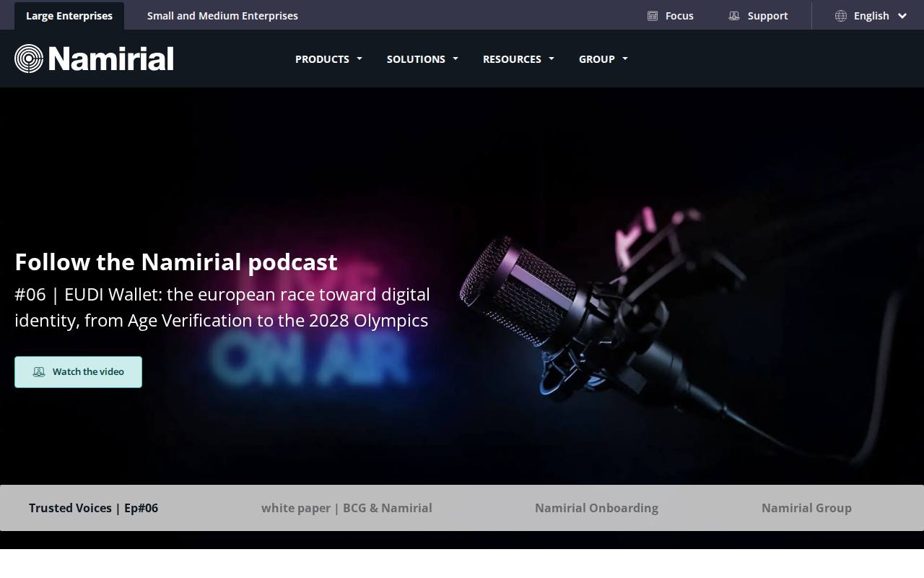The width and height of the screenshot is (924, 578).
Task: Expand the SOLUTIONS menu
Action: pyautogui.click(x=422, y=59)
